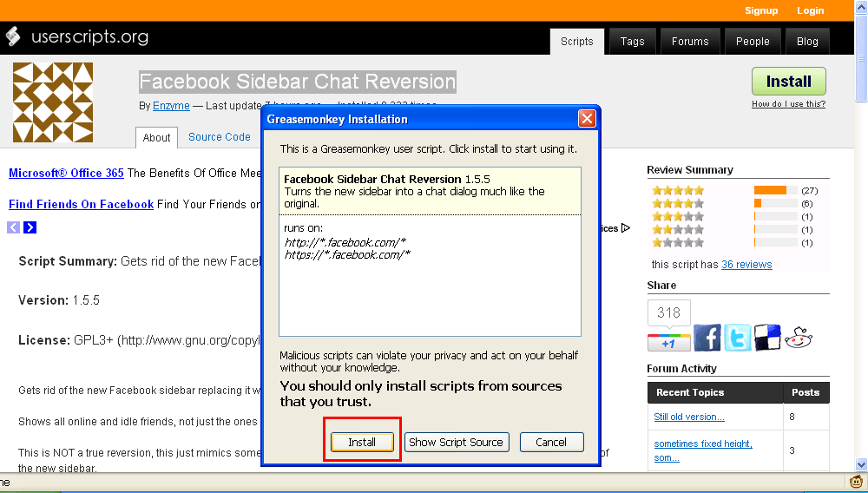Cancel the Greasemonkey installation
868x493 pixels.
[x=551, y=442]
